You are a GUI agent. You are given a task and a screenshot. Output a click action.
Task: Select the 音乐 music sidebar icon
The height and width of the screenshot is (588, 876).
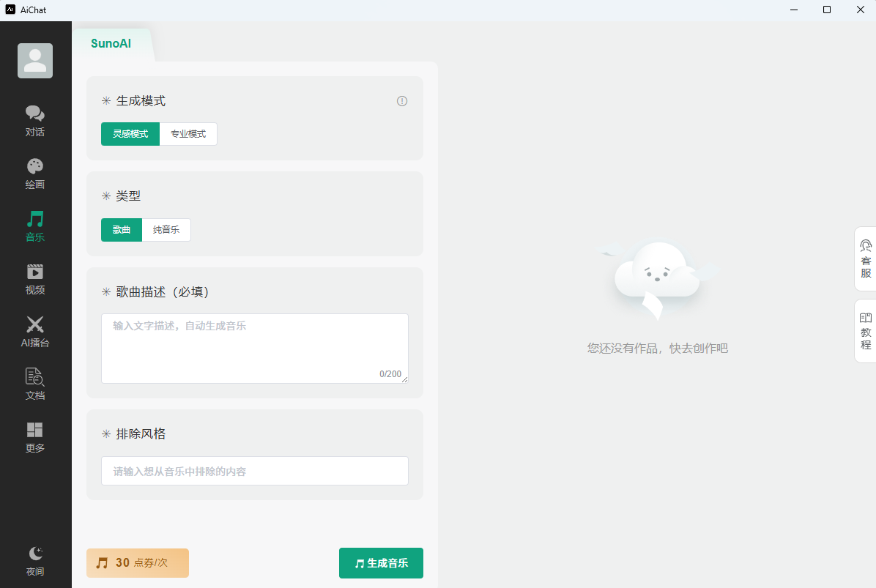[35, 226]
